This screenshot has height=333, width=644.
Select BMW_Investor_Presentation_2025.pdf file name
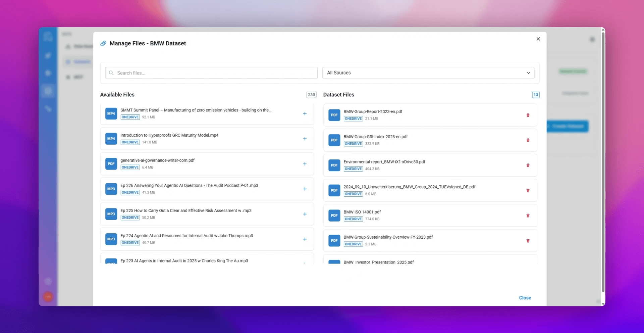379,262
